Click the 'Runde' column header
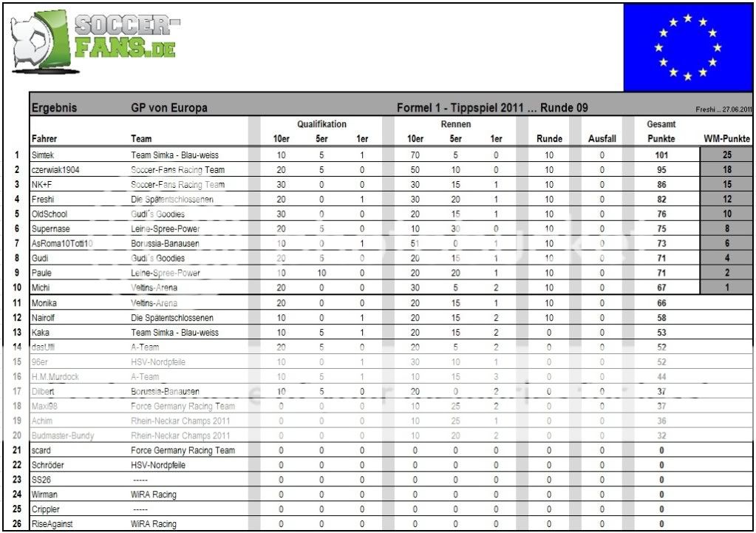 tap(549, 139)
